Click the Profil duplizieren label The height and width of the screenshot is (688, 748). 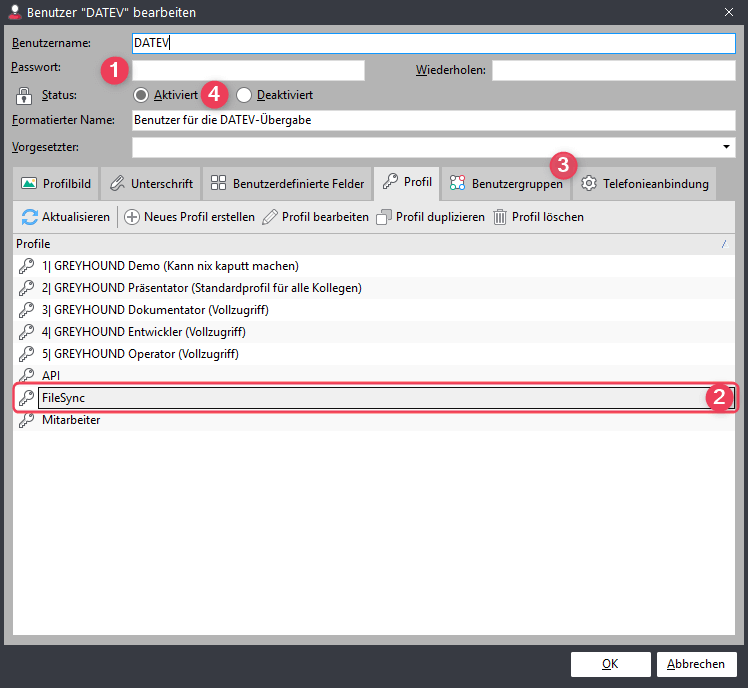tap(440, 217)
